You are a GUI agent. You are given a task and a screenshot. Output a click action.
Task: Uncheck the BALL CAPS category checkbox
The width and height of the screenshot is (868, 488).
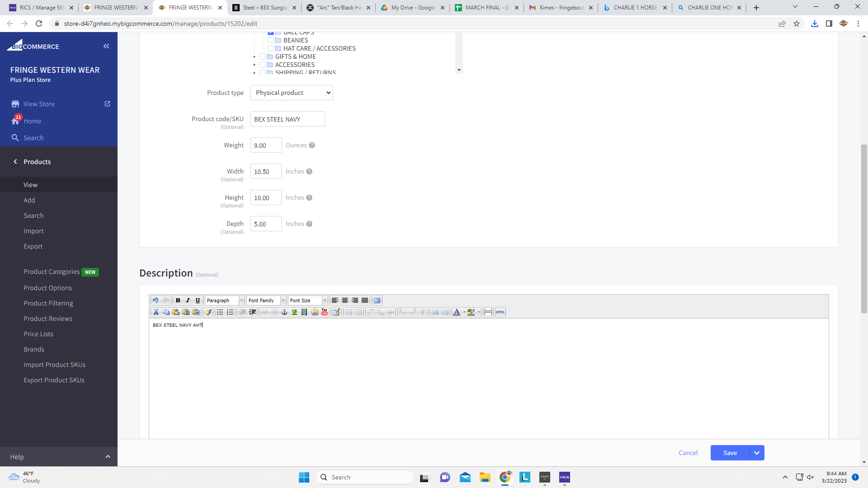271,33
